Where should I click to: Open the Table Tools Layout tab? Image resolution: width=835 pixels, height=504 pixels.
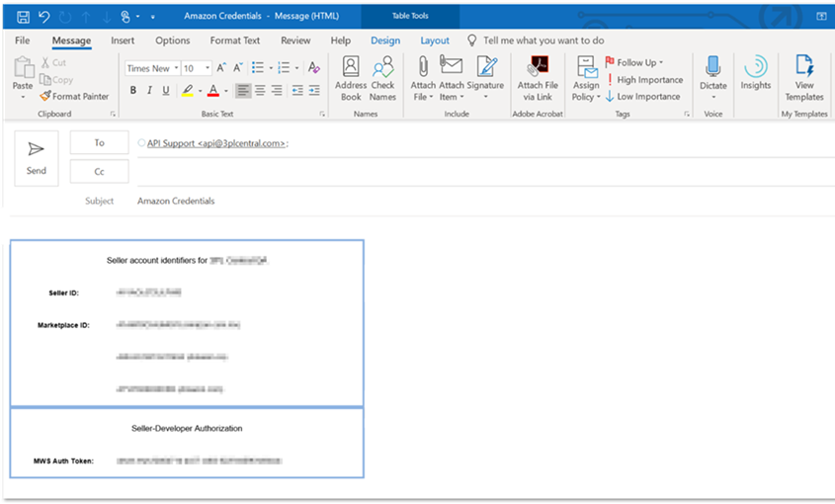tap(435, 41)
